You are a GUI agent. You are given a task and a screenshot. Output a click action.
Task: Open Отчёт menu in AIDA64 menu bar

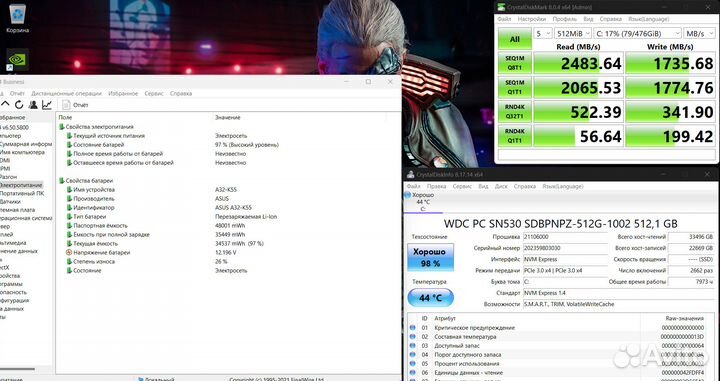17,93
